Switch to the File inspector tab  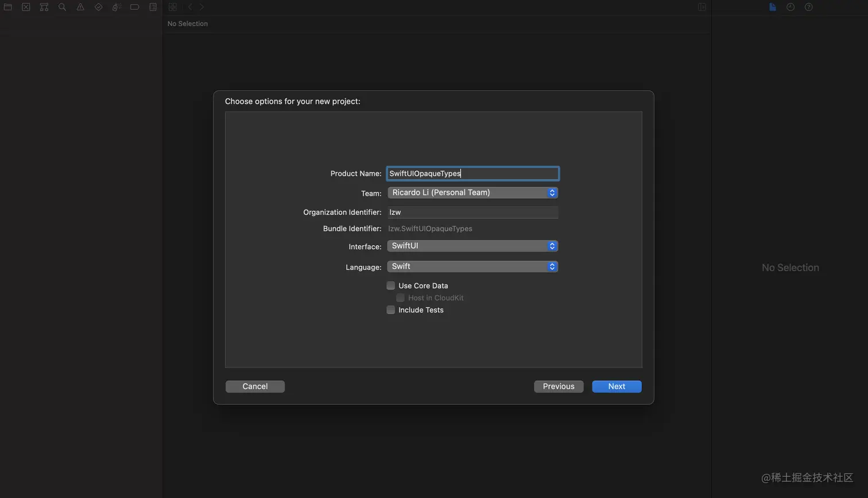(773, 7)
